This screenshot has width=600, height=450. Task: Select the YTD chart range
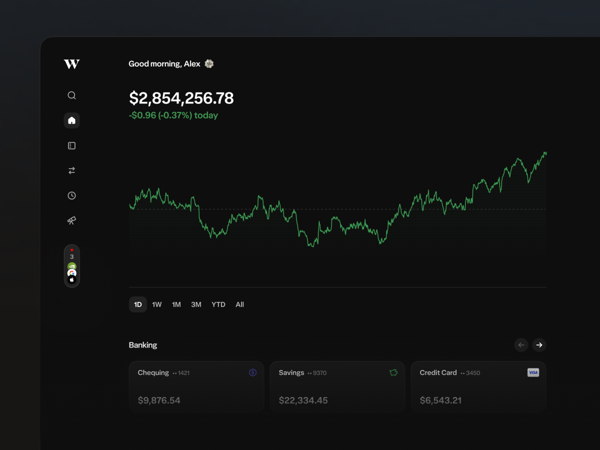pos(218,304)
